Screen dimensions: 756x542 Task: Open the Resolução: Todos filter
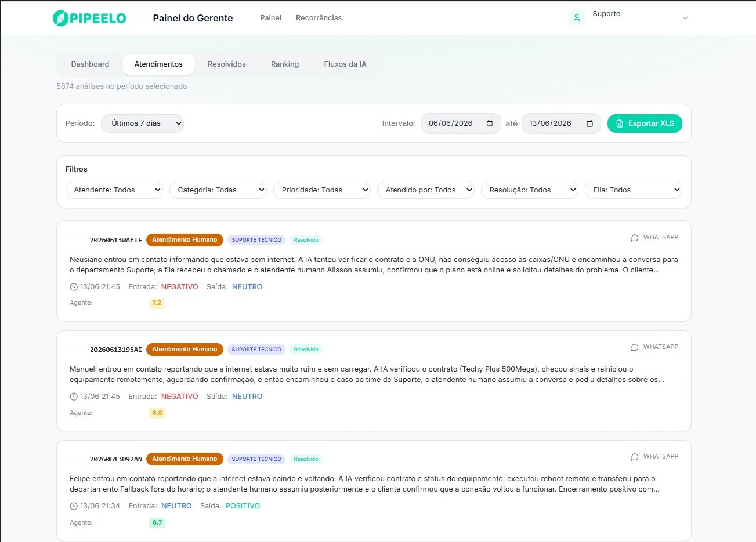point(530,190)
